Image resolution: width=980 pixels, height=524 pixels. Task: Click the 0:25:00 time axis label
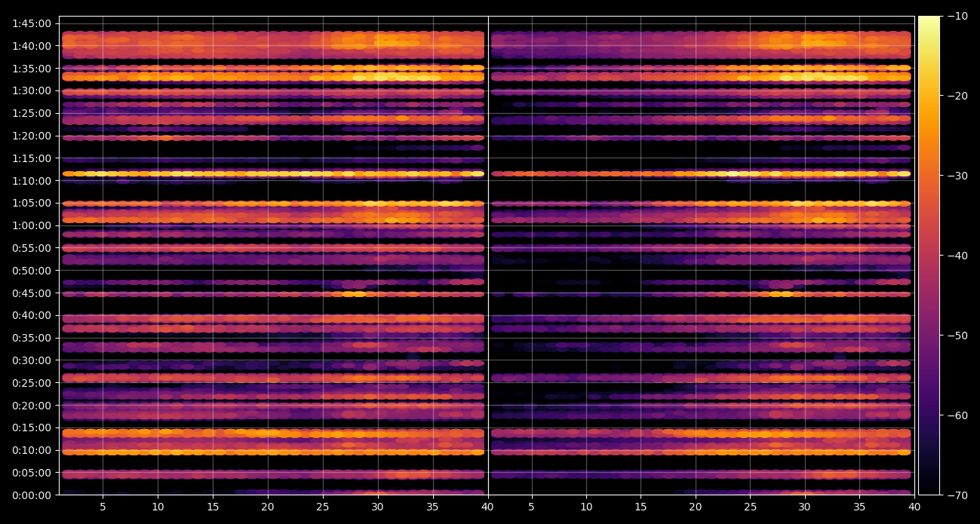click(x=32, y=383)
